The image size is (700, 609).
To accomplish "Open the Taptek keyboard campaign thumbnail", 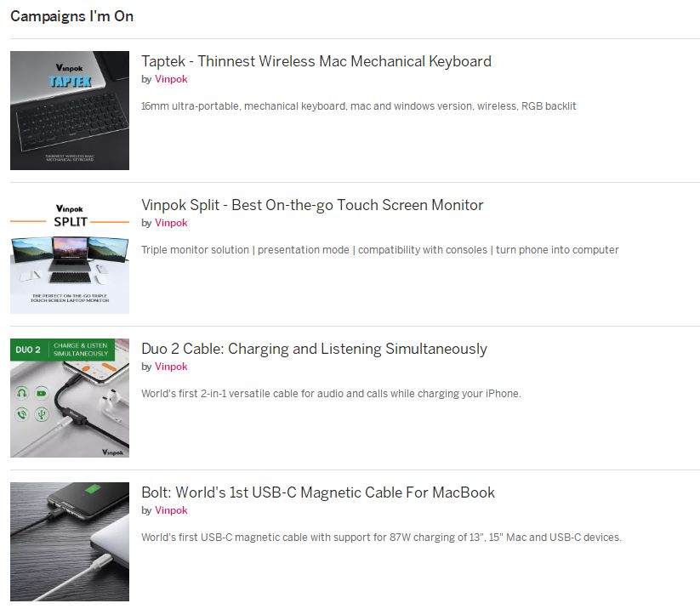I will (x=70, y=111).
